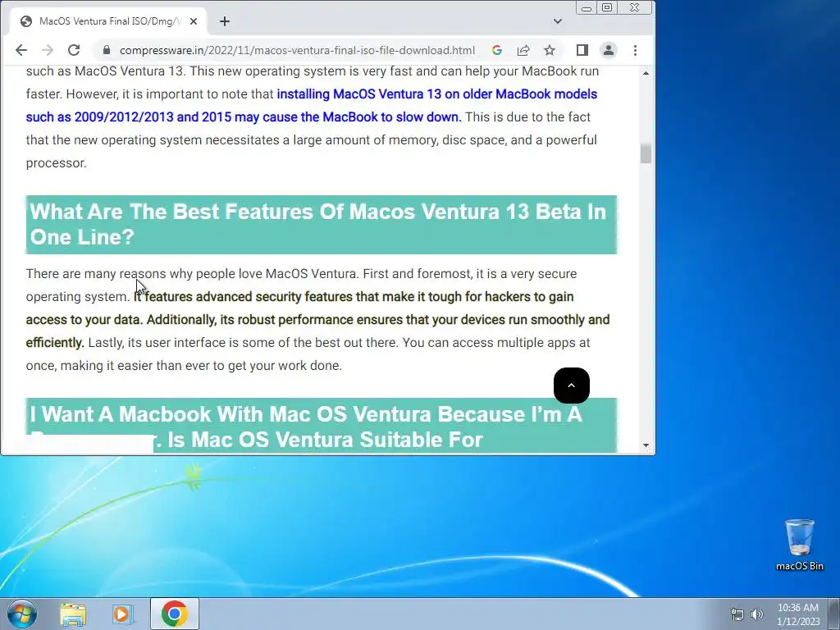Open the blue link about installing Ventura on older MacBooks
Viewport: 840px width, 630px height.
pyautogui.click(x=311, y=106)
